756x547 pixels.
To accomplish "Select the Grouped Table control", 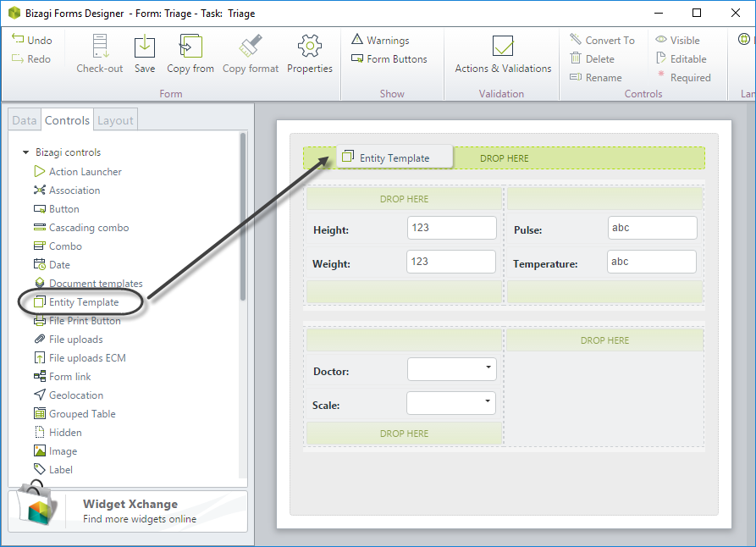I will coord(74,414).
